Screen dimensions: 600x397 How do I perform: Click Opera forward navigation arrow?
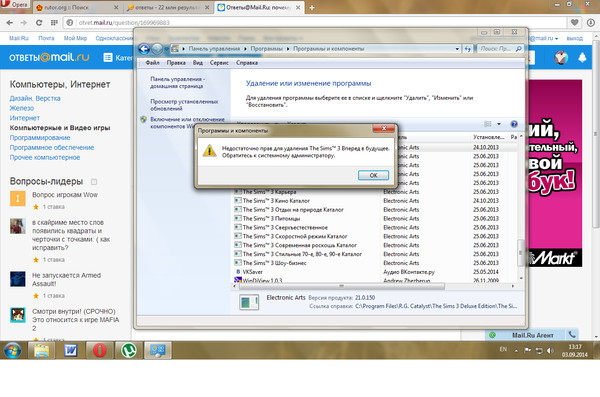click(24, 23)
